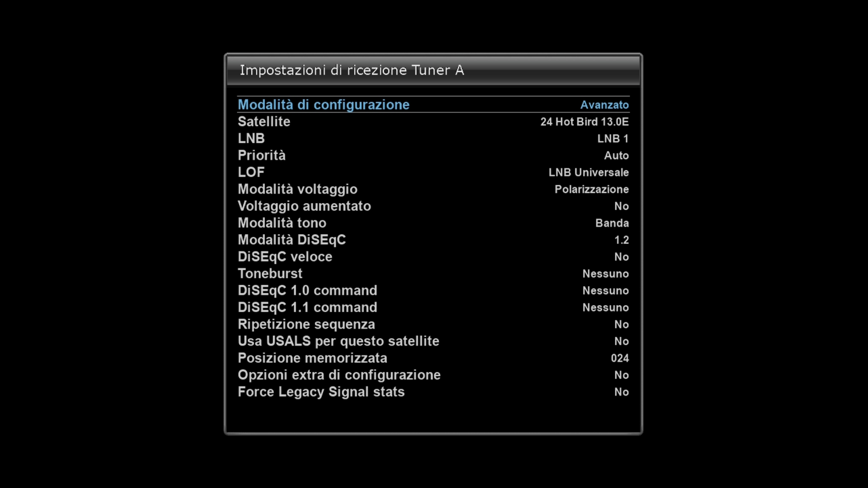Toggle the USALS No value

[x=622, y=341]
